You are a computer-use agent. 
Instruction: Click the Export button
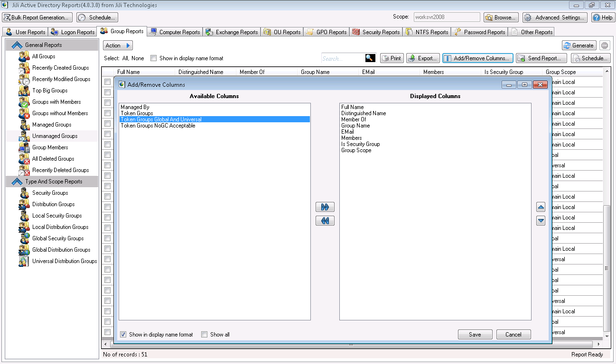[423, 58]
